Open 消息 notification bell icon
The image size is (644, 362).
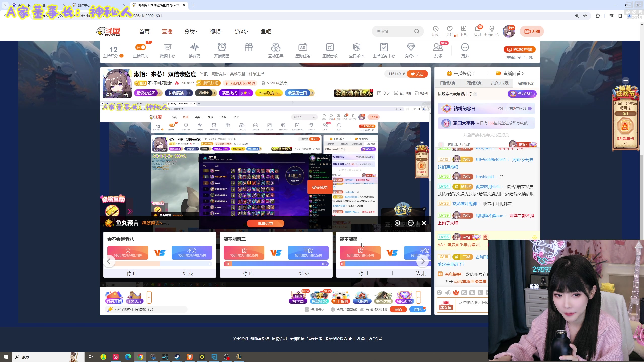coord(477,29)
